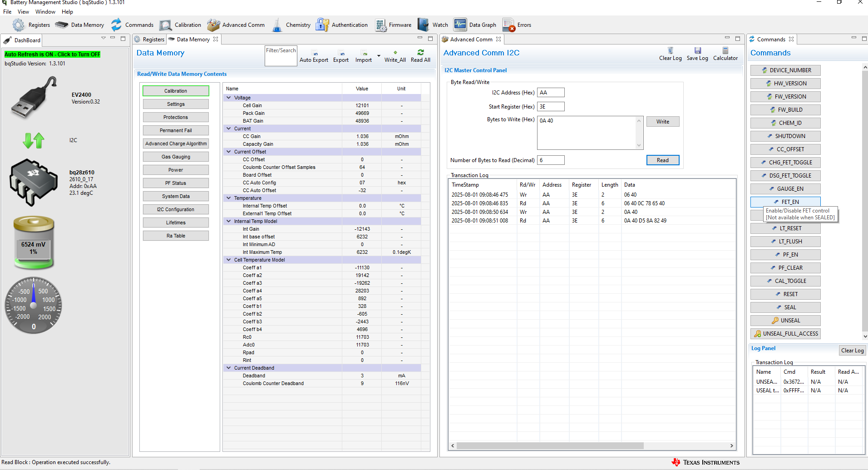Open the Calibration toolbar icon
Screen dimensions: 868x470
point(166,25)
